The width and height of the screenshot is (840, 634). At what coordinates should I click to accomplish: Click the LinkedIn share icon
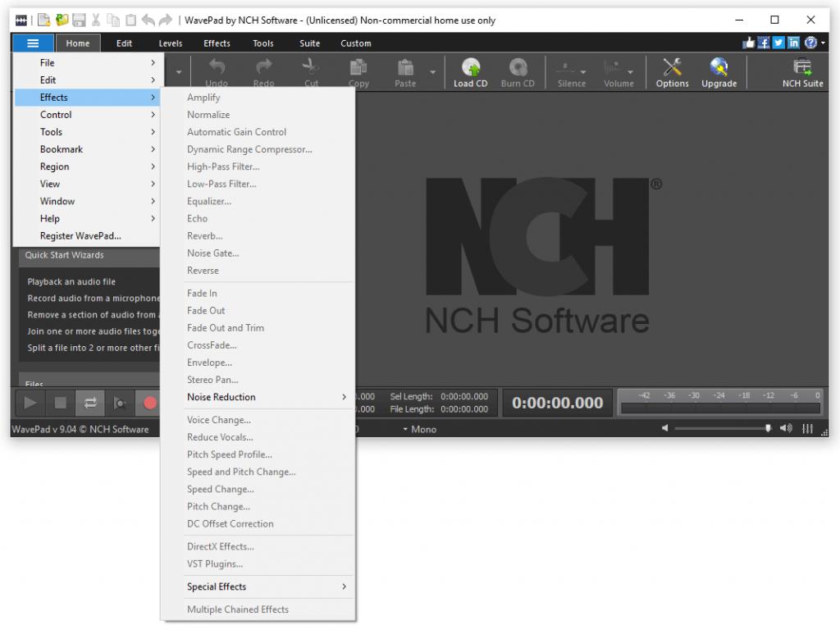click(x=793, y=43)
